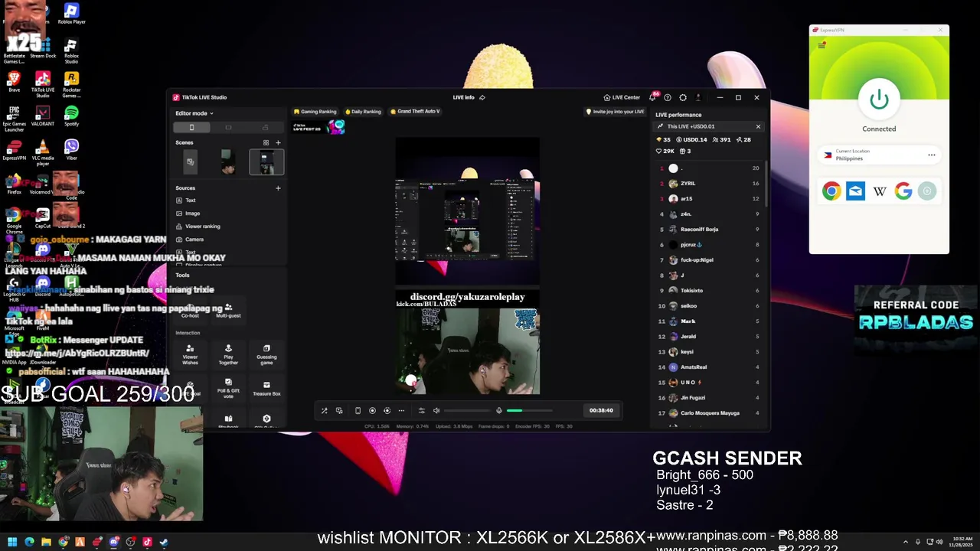Open the Guessing game tool
The height and width of the screenshot is (551, 980).
(x=266, y=354)
